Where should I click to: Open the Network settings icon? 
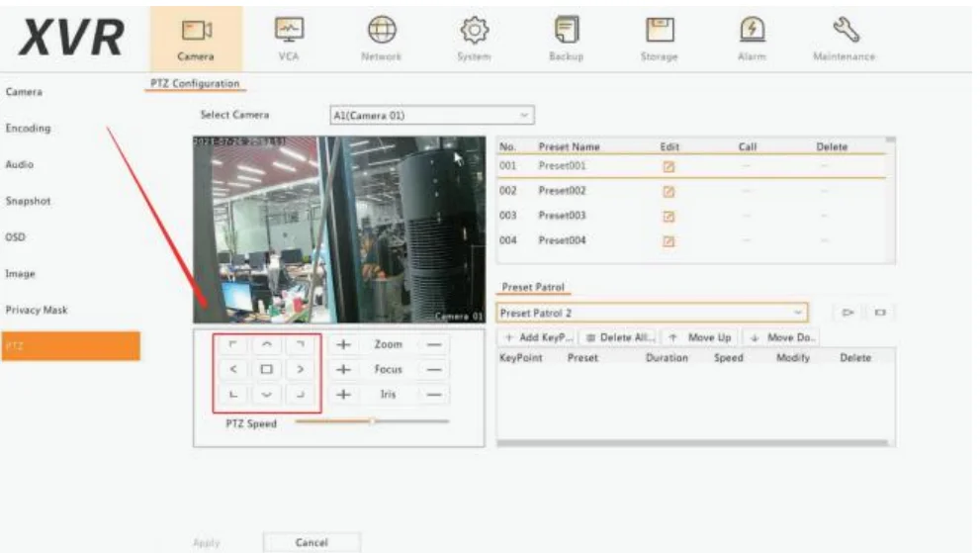[x=382, y=39]
